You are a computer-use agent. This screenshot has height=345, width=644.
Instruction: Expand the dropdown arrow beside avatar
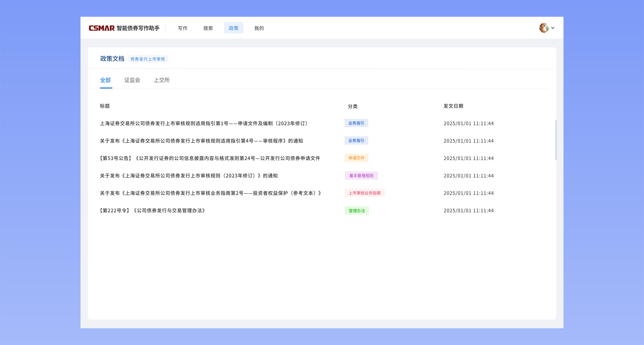[553, 28]
